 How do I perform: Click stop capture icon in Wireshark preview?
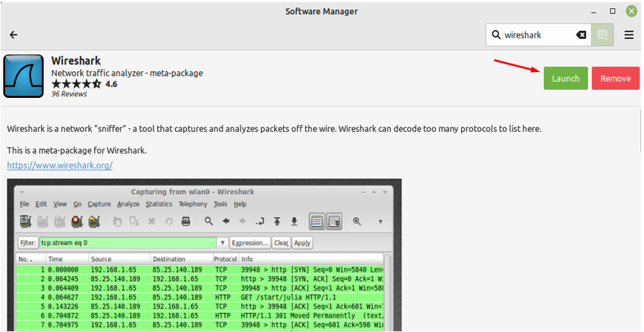(x=76, y=222)
